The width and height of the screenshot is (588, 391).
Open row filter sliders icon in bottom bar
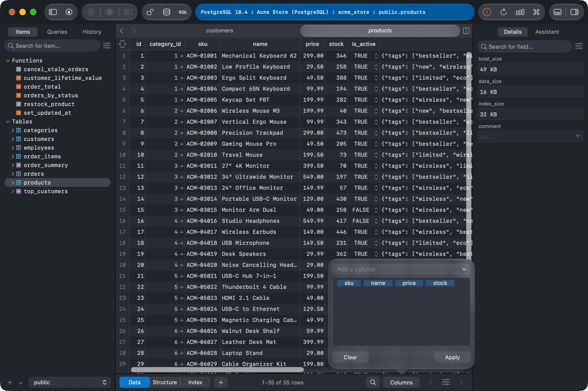[446, 382]
